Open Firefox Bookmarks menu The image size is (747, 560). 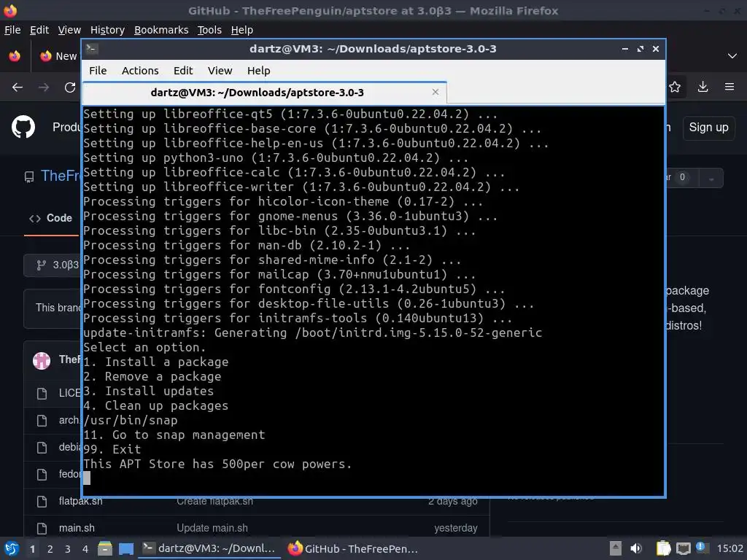point(161,29)
